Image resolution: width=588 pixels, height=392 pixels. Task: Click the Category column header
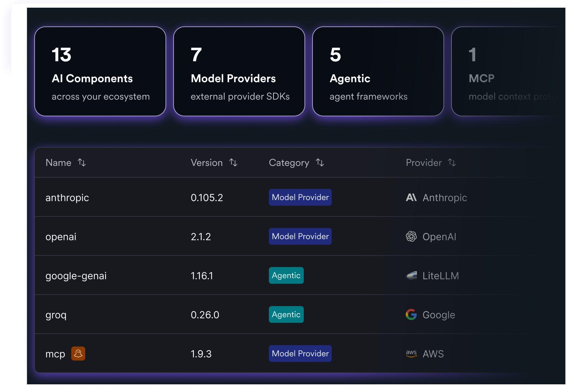click(289, 163)
